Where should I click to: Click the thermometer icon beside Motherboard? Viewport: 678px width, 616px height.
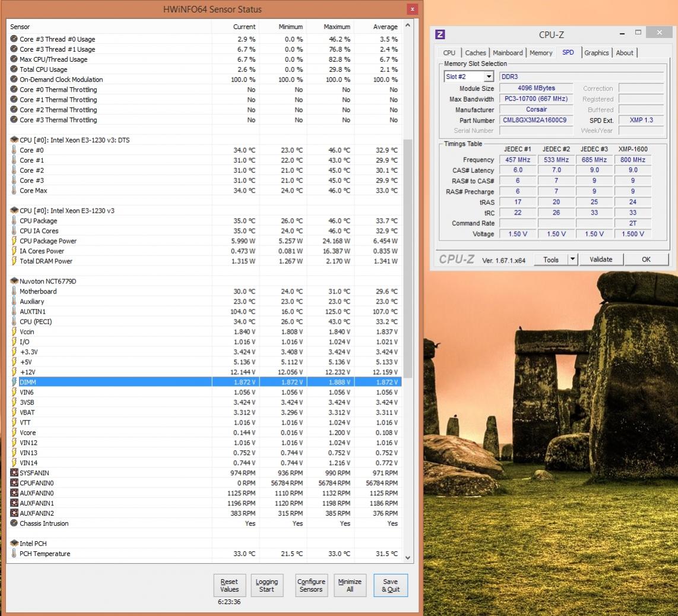14,291
